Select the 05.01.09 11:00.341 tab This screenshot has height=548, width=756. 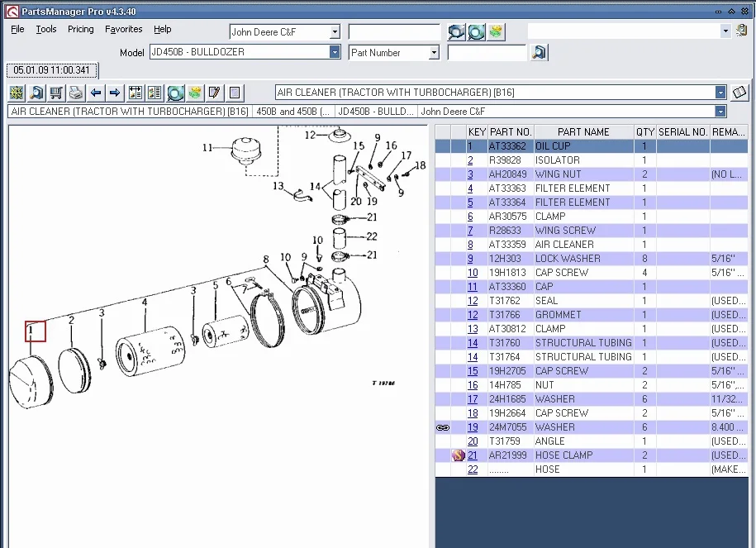(x=51, y=70)
